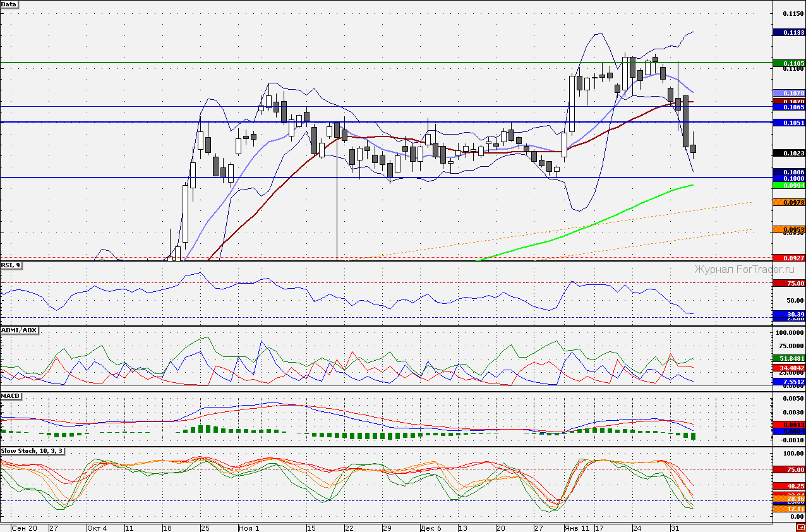The width and height of the screenshot is (806, 532).
Task: Click the 'Дек 6' date on time axis
Action: point(430,528)
